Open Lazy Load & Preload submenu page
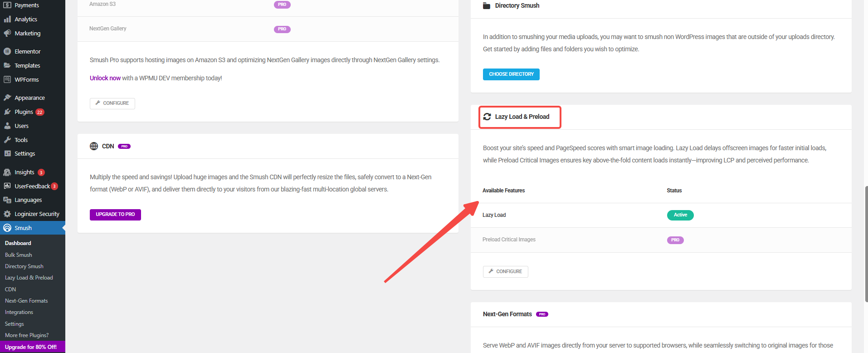The image size is (868, 353). coord(29,278)
